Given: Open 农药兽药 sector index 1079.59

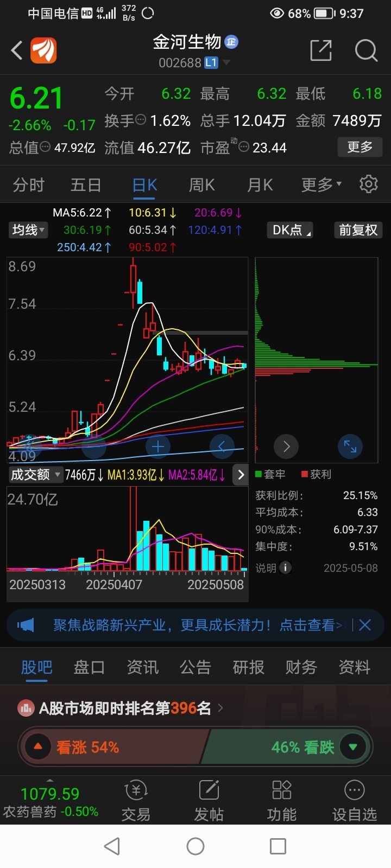Looking at the screenshot, I should click(50, 802).
